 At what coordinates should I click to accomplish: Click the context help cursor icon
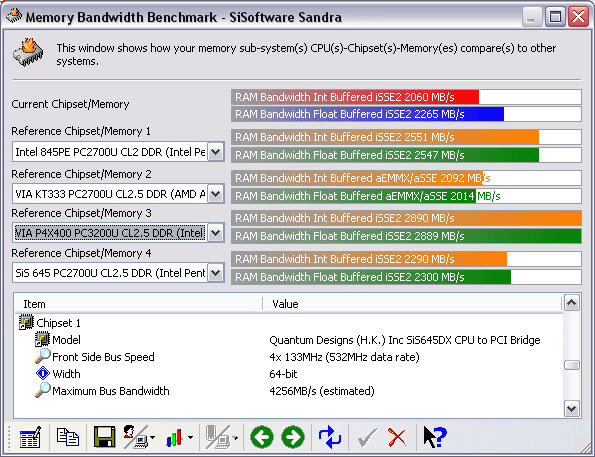[x=435, y=437]
